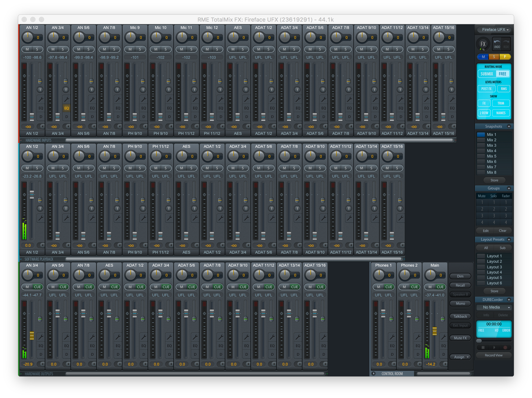
Task: Click the Main output fader handle
Action: point(434,331)
